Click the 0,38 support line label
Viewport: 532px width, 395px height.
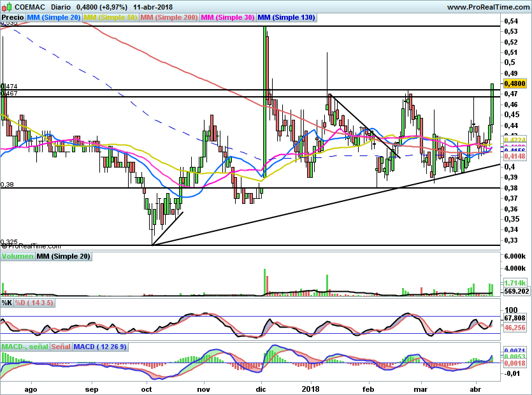pyautogui.click(x=7, y=185)
